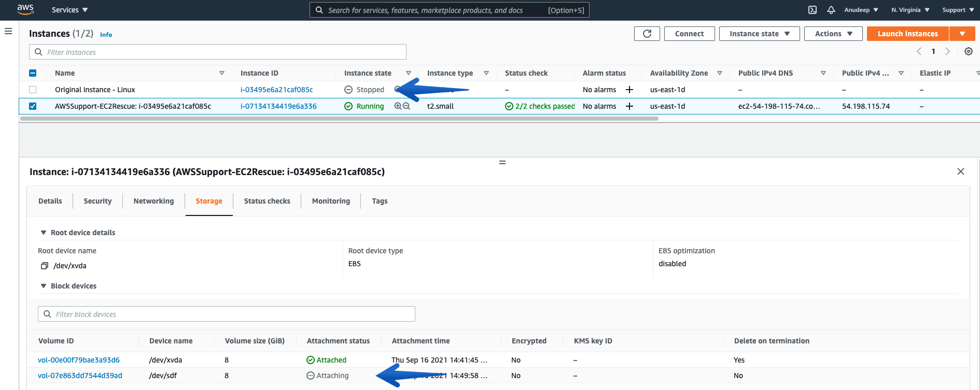This screenshot has width=980, height=390.
Task: Open table preferences gear icon
Action: click(969, 51)
